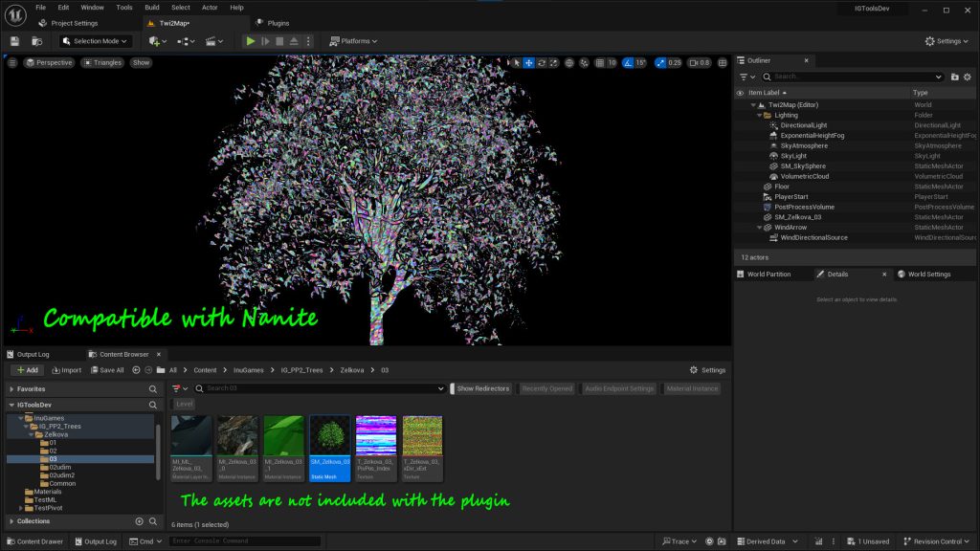Open the Window menu
The image size is (980, 551).
click(x=93, y=8)
